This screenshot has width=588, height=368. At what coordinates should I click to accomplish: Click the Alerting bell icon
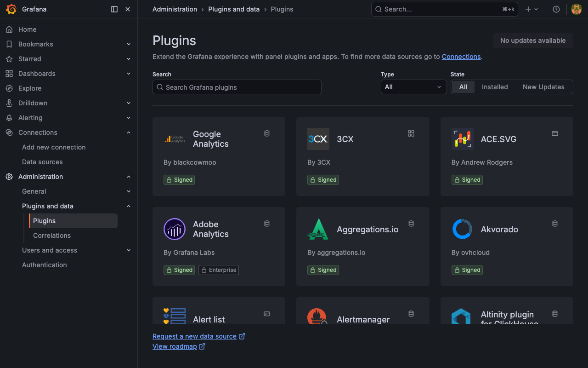coord(9,118)
